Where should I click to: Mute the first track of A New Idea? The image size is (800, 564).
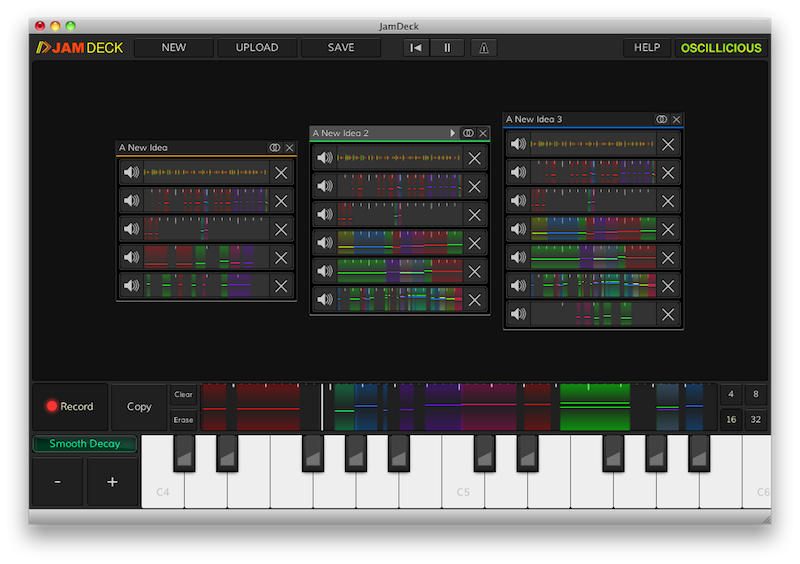coord(131,173)
